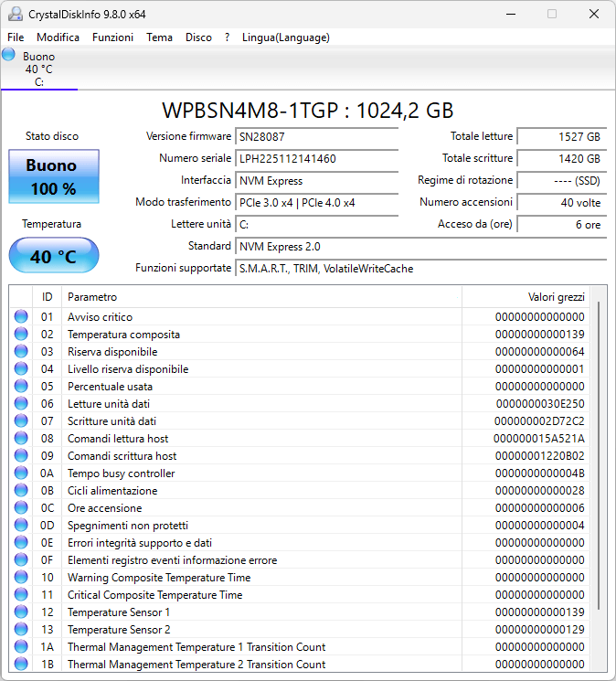616x681 pixels.
Task: Click the SMART list vertical scrollbar
Action: click(x=599, y=457)
